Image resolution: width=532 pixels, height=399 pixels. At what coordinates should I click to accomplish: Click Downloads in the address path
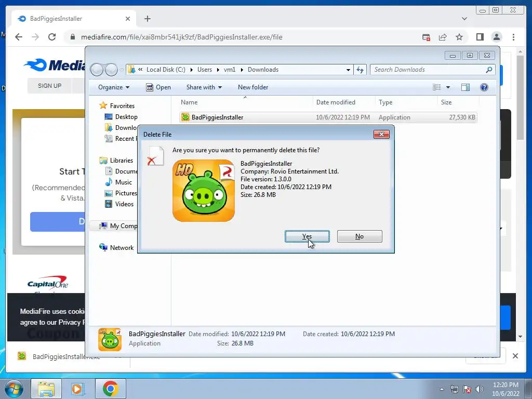[263, 70]
